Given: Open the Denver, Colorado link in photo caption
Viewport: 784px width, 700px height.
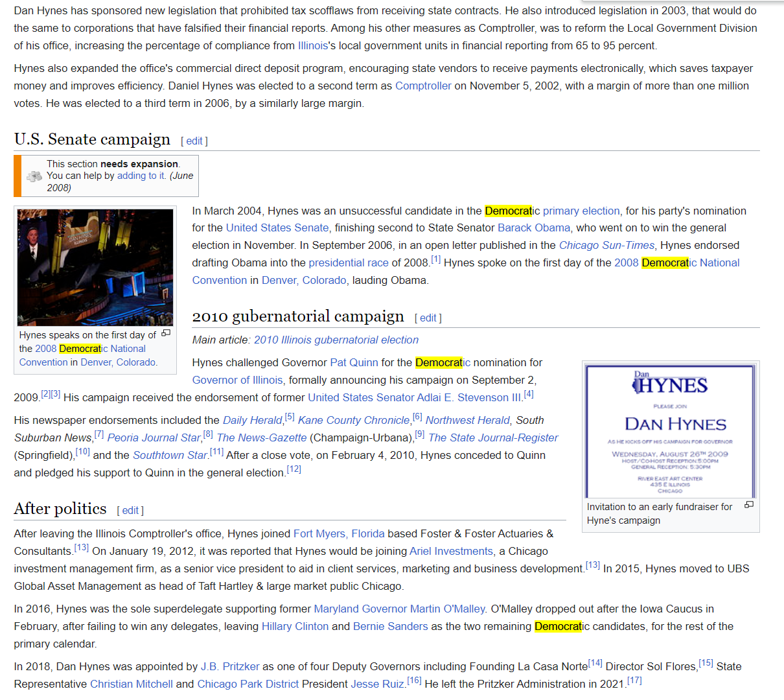Looking at the screenshot, I should click(x=118, y=362).
